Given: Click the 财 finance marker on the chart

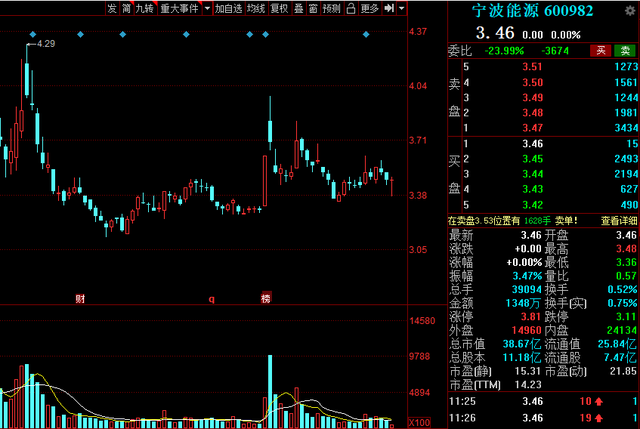Looking at the screenshot, I should [80, 299].
